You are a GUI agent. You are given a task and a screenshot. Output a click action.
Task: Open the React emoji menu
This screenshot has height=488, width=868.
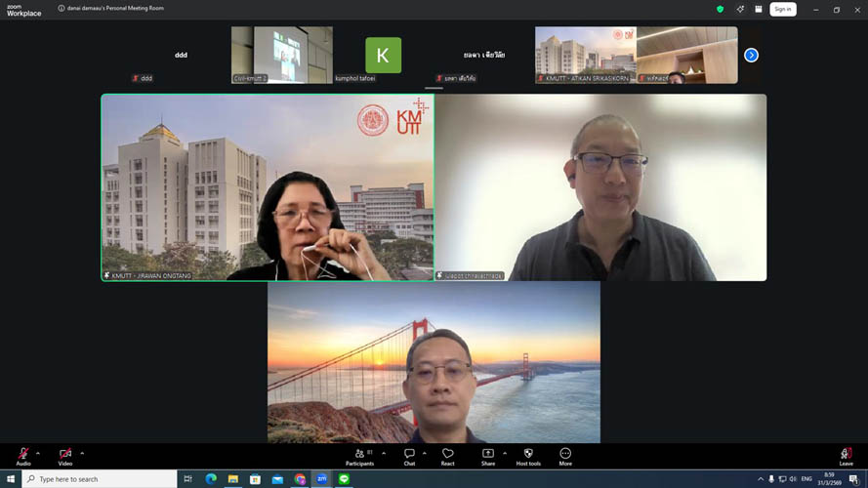pyautogui.click(x=447, y=456)
